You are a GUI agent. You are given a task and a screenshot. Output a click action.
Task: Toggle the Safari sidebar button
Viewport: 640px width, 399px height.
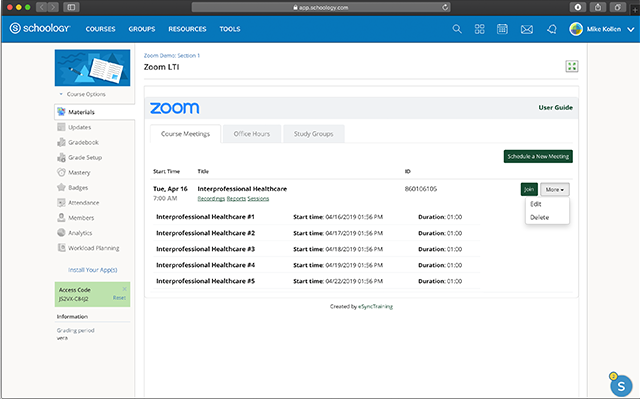click(x=71, y=7)
